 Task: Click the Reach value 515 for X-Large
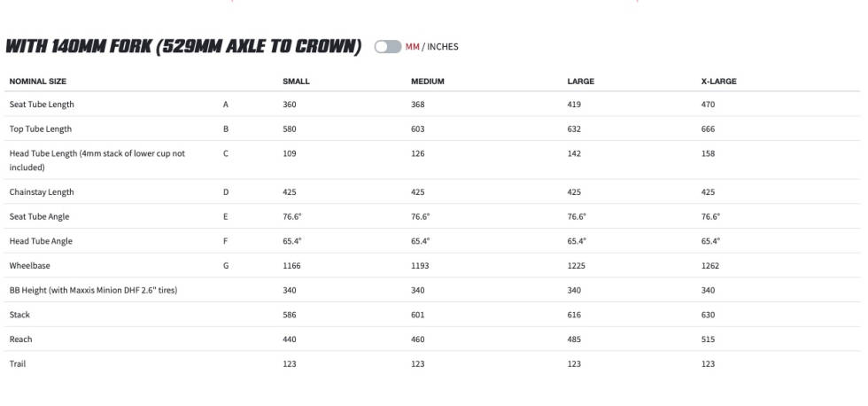pos(708,339)
